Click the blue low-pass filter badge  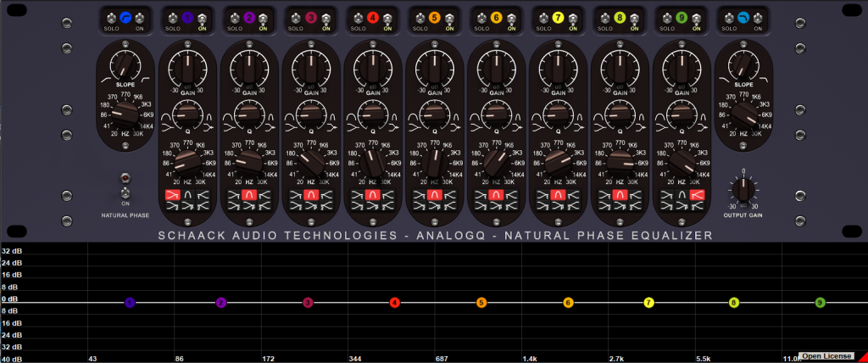[x=743, y=18]
